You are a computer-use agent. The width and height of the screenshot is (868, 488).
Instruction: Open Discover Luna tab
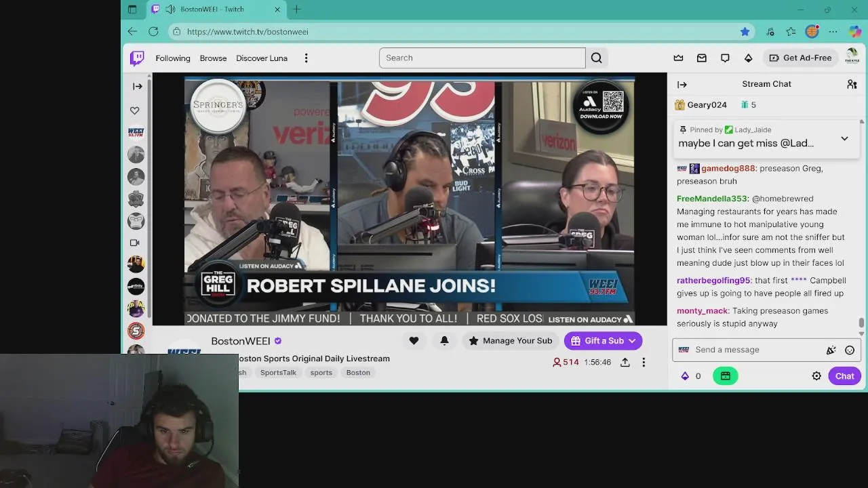click(x=262, y=58)
